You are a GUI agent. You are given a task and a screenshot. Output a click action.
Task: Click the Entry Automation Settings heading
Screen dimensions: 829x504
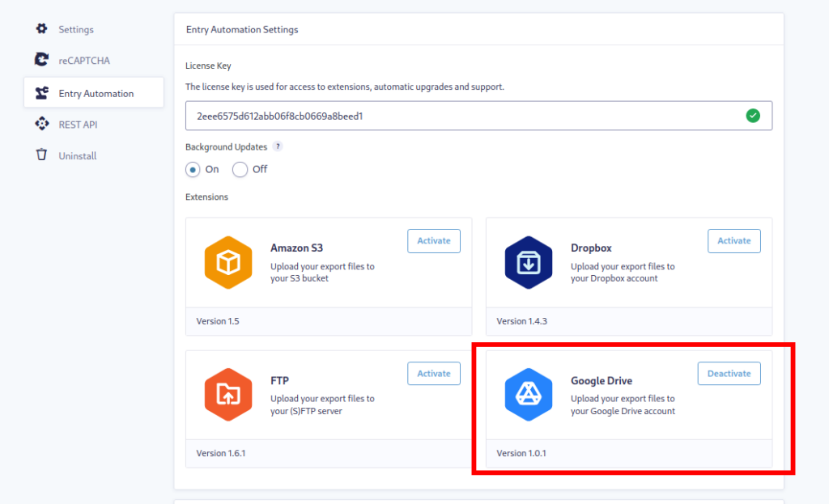pos(242,30)
